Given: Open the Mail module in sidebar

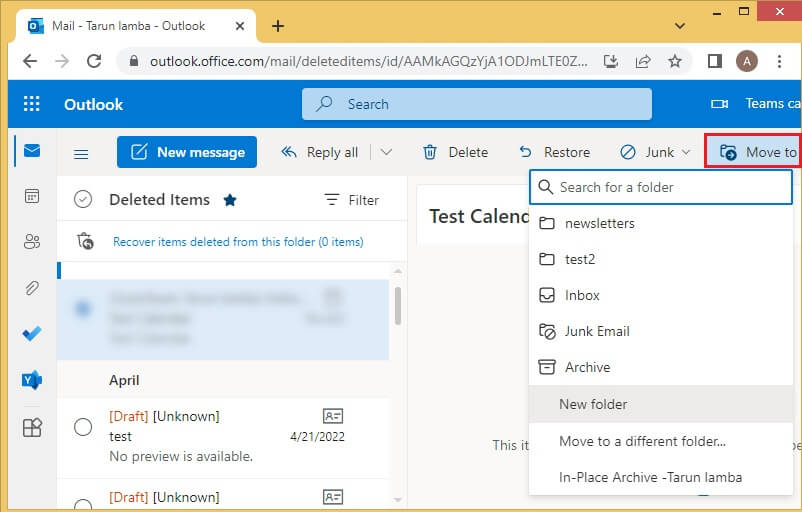Looking at the screenshot, I should click(32, 151).
